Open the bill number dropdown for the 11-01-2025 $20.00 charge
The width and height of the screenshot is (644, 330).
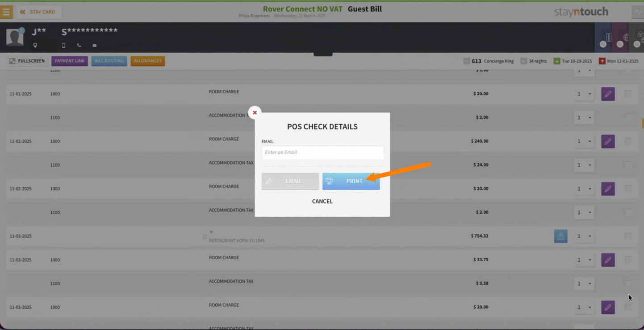pyautogui.click(x=584, y=94)
